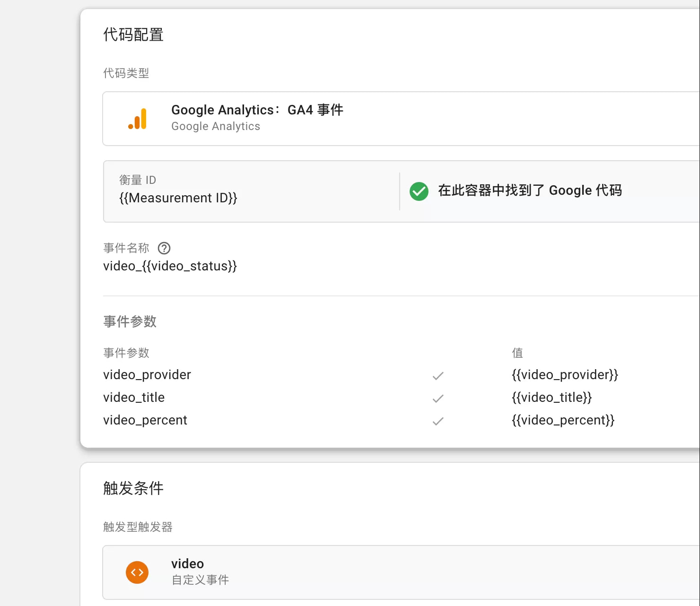Screen dimensions: 700x606
Task: Click the {{video_provider}} value
Action: pos(565,375)
